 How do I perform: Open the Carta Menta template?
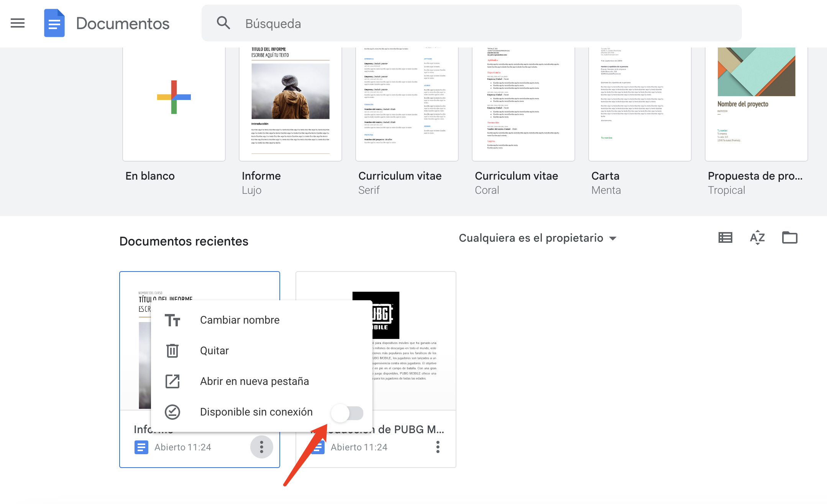(x=640, y=103)
